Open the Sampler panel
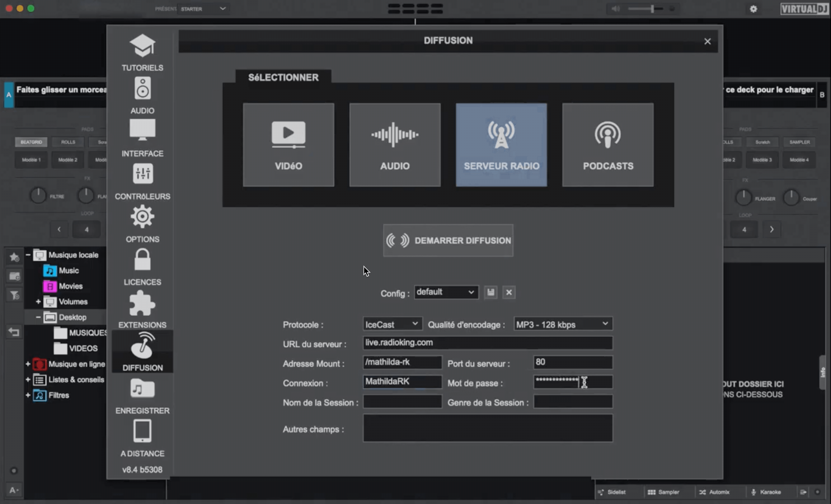Screen dimensions: 831x504 [663, 492]
